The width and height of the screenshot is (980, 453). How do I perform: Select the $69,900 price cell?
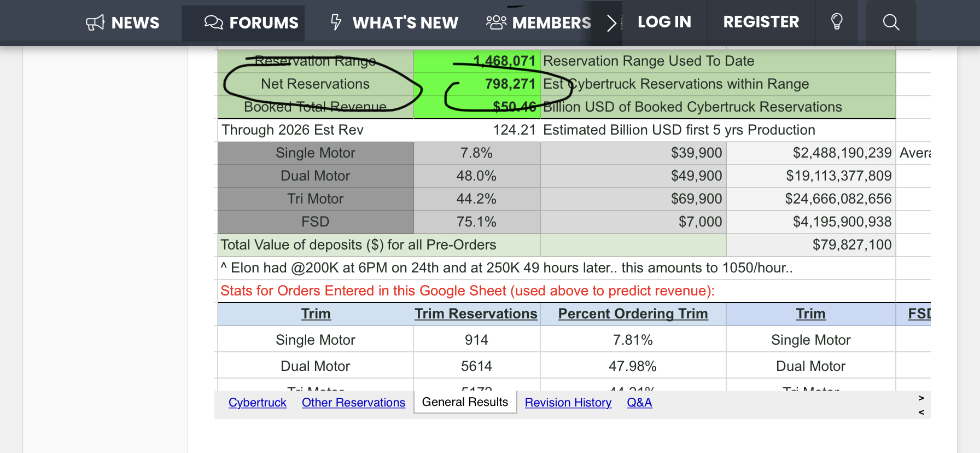[x=633, y=199]
